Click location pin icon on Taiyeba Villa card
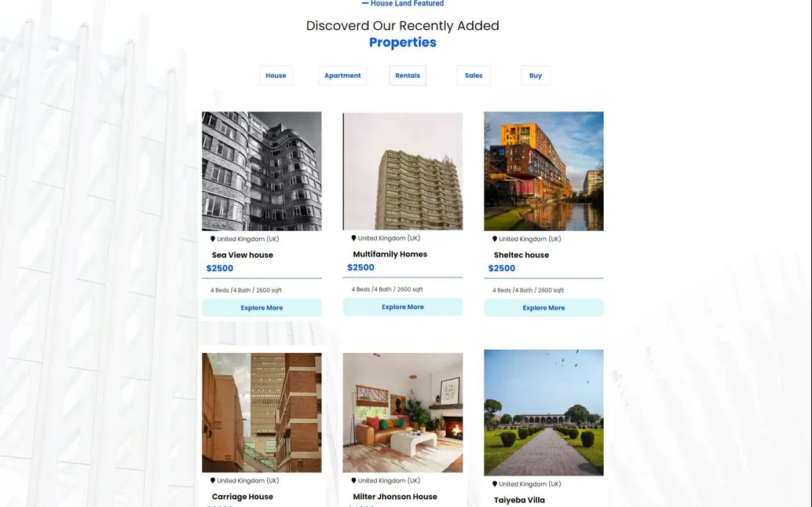812x507 pixels. [495, 484]
